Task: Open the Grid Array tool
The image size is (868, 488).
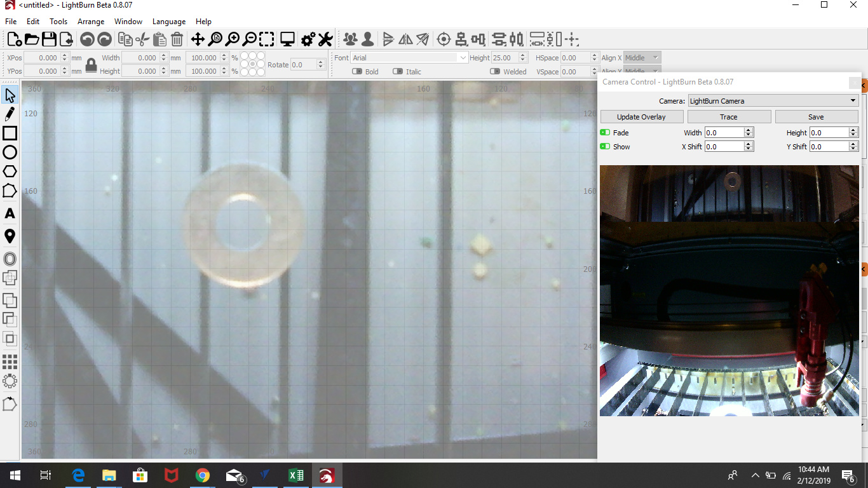Action: tap(10, 362)
